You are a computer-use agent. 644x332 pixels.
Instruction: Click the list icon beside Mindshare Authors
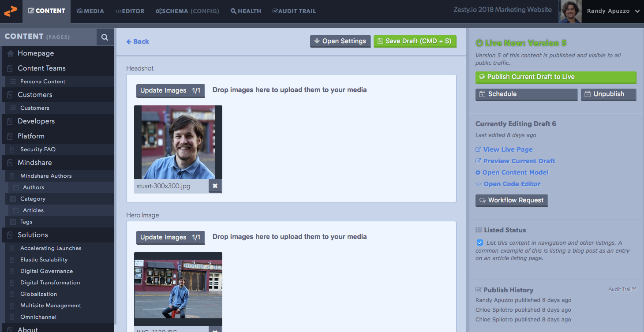click(x=12, y=176)
